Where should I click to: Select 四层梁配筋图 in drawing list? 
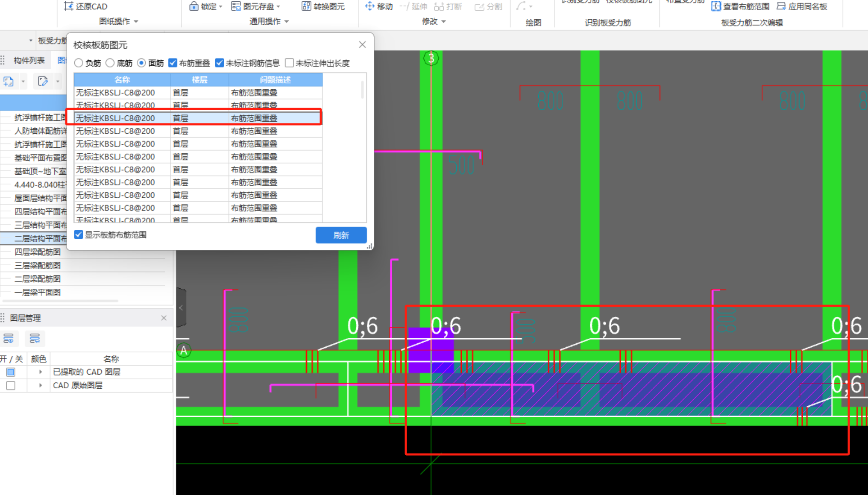38,252
